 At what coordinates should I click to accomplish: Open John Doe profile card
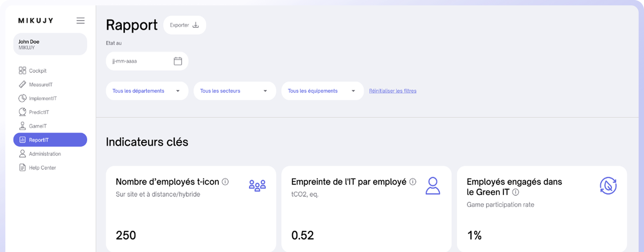click(50, 44)
